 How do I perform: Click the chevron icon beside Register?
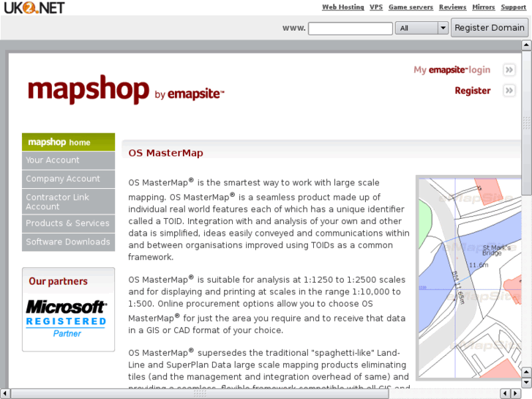point(509,91)
